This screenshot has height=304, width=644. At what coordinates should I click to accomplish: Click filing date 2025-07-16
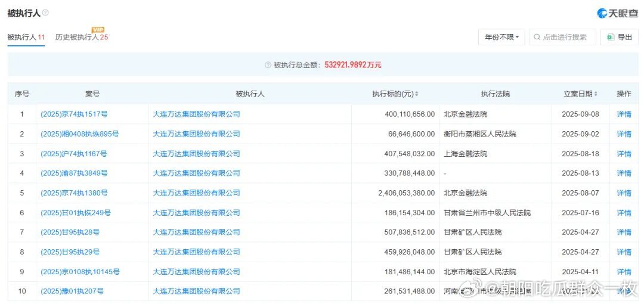tap(580, 213)
